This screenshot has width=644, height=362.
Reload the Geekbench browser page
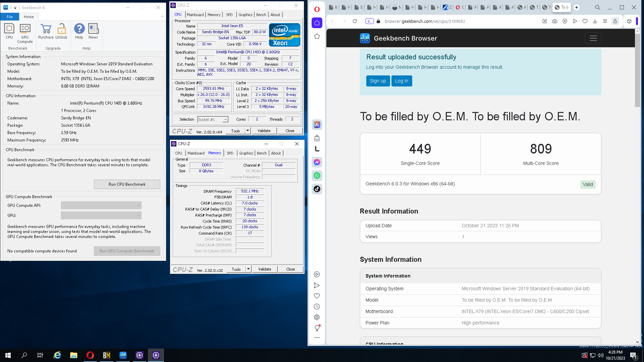[x=355, y=21]
